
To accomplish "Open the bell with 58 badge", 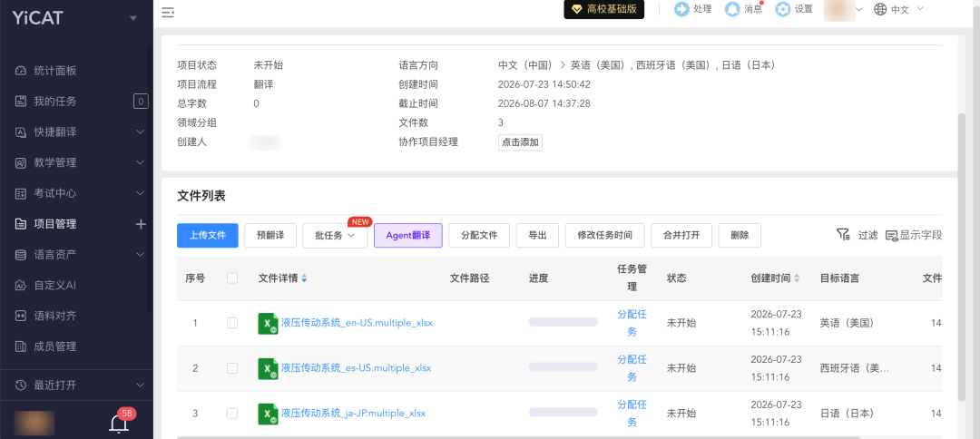I will [x=119, y=423].
